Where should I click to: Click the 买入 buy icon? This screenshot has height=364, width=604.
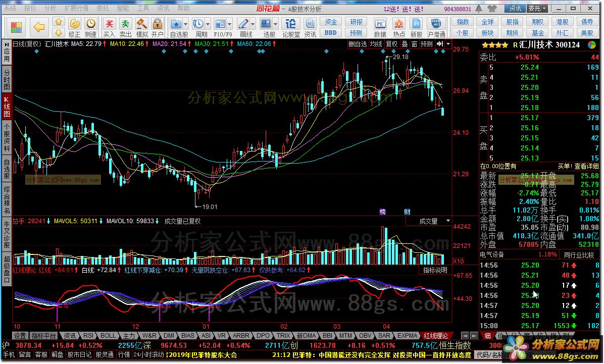[110, 28]
